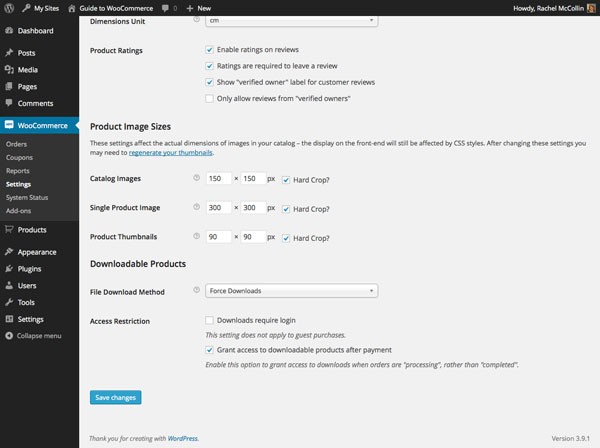600x448 pixels.
Task: Click Catalog Images width field
Action: [219, 179]
